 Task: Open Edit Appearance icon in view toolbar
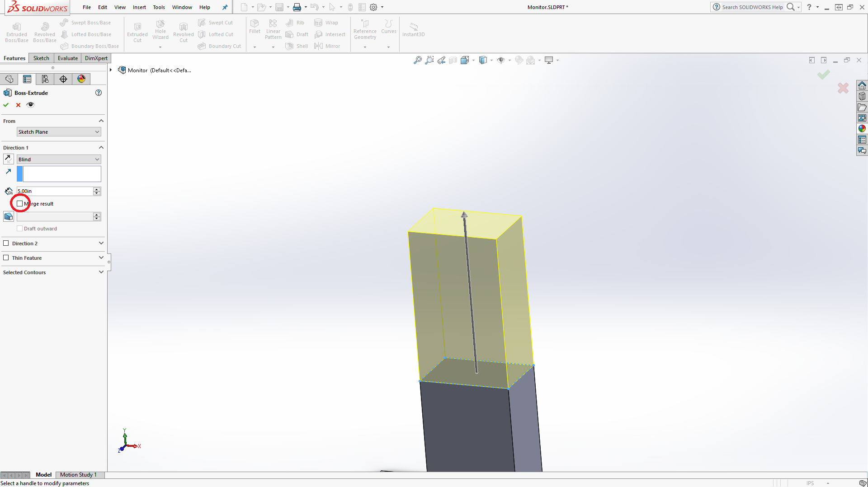point(519,60)
